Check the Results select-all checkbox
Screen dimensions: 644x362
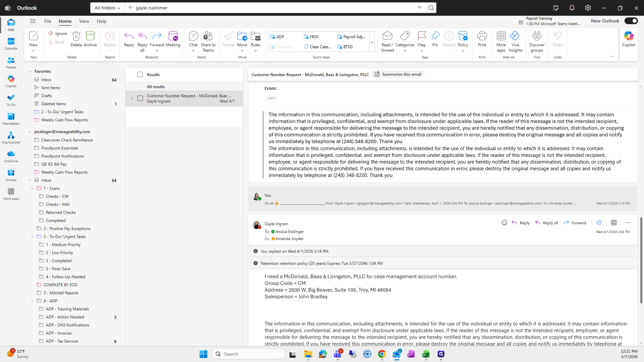point(140,74)
